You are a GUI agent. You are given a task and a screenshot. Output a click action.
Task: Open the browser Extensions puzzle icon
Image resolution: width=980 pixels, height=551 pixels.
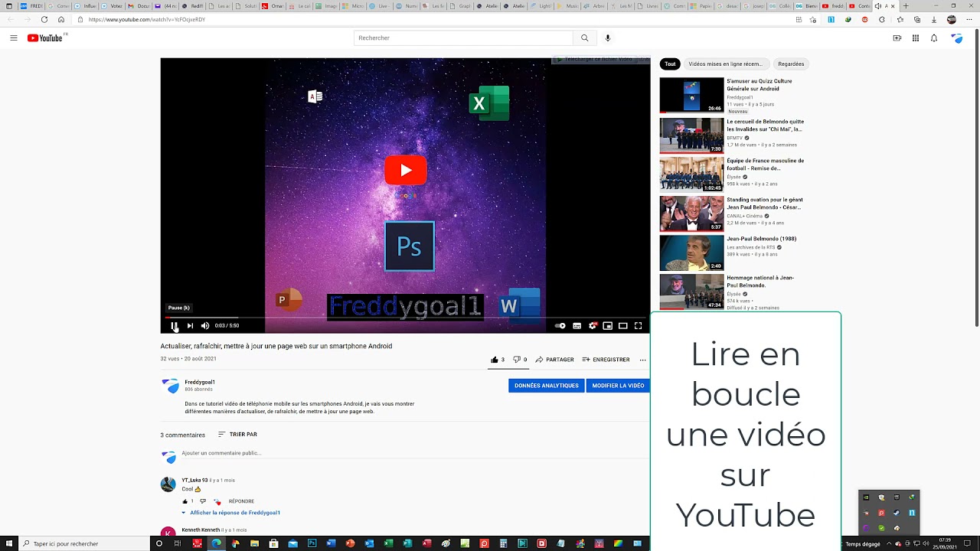click(x=882, y=20)
